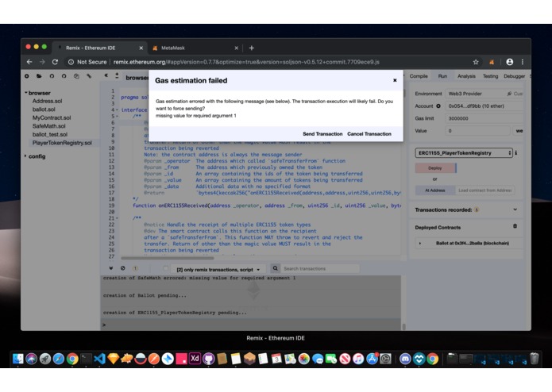Open Visual Studio Code from the dock
The image size is (552, 392).
click(x=99, y=359)
